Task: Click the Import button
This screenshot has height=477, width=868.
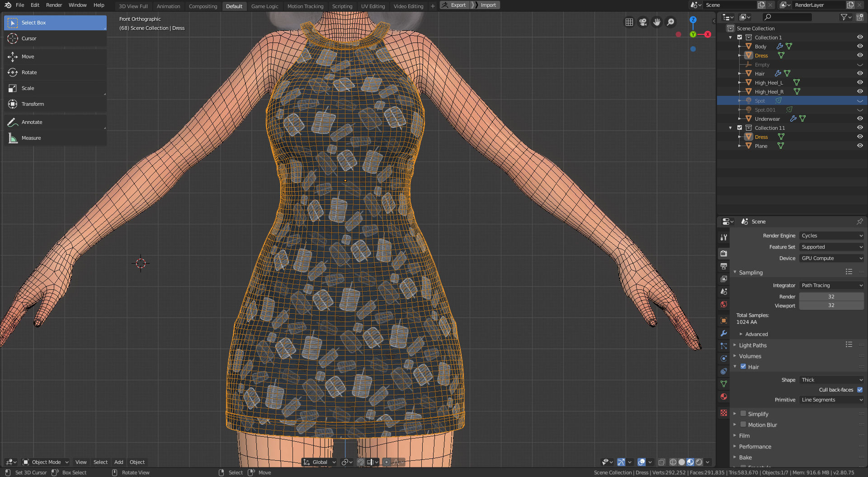Action: (x=486, y=5)
